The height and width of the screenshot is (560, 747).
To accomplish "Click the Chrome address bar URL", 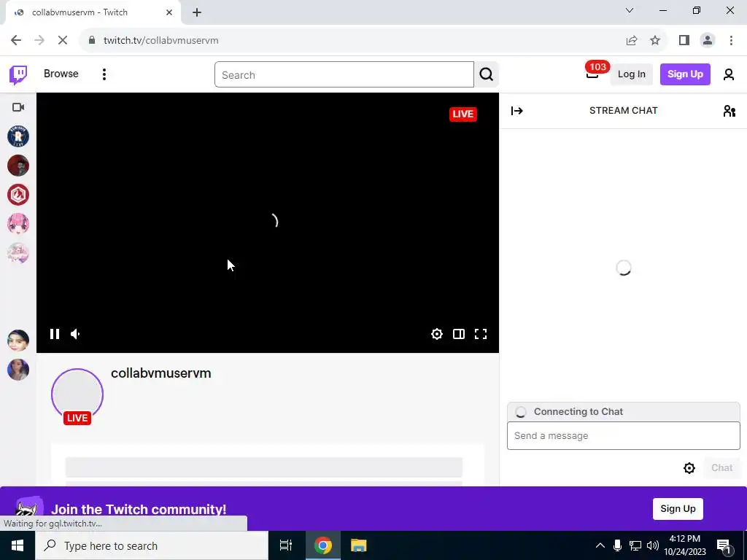I will (161, 41).
